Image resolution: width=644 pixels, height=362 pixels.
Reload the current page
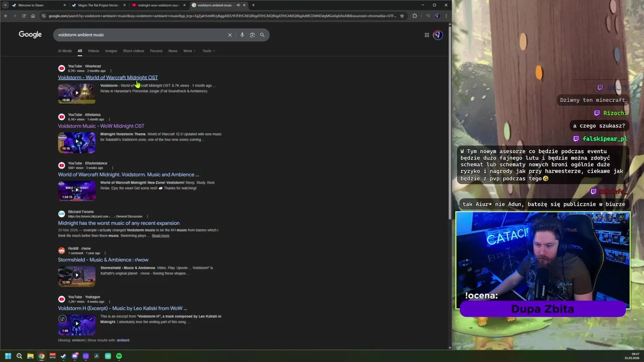click(x=24, y=16)
